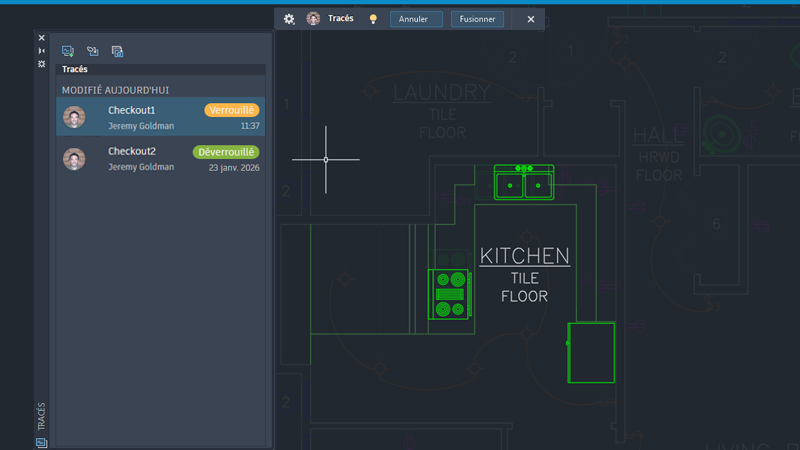Toggle the lightbulb trace visibility icon
Viewport: 800px width, 450px height.
(x=373, y=19)
